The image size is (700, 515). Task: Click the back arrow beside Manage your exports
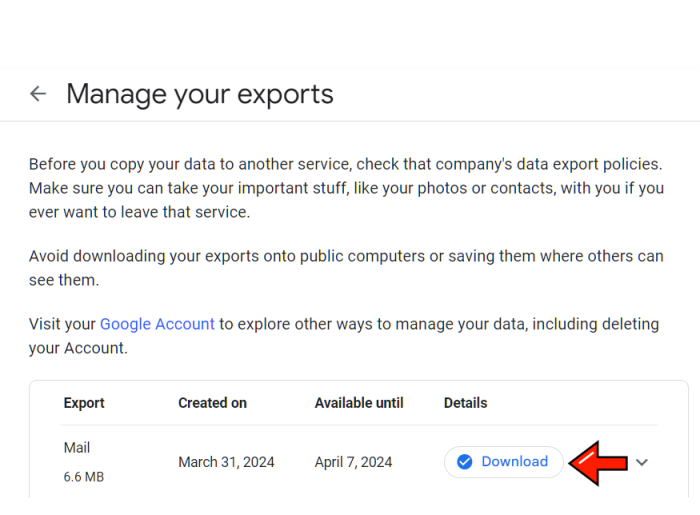coord(38,94)
